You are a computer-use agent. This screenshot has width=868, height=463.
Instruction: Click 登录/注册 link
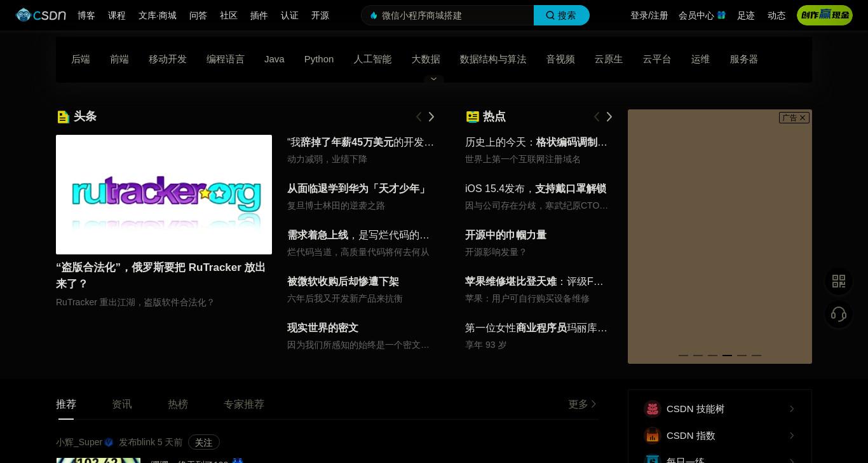pos(649,15)
